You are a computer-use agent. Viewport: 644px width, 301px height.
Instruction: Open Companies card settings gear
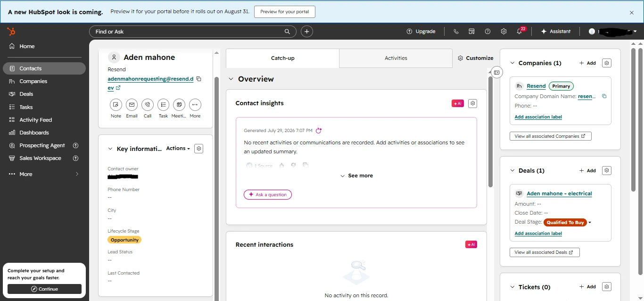[x=607, y=63]
